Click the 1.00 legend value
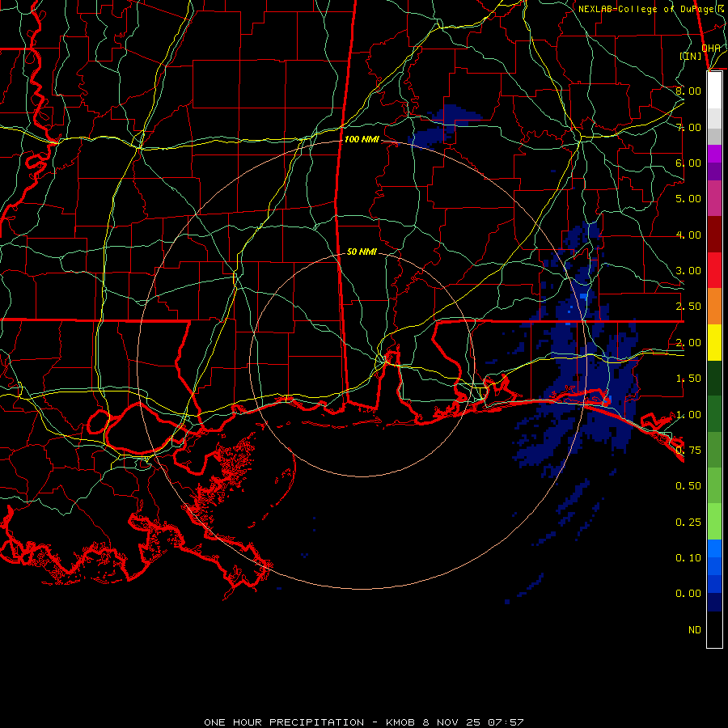Screen dimensions: 728x728 (688, 415)
